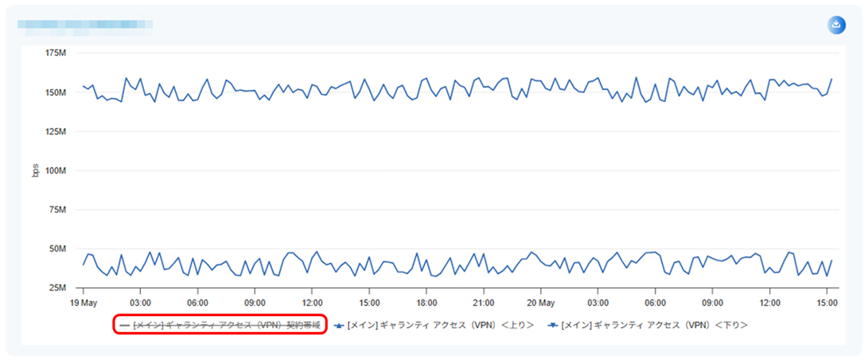The height and width of the screenshot is (360, 868).
Task: Click the 18:00 x-axis tick label
Action: coord(426,303)
